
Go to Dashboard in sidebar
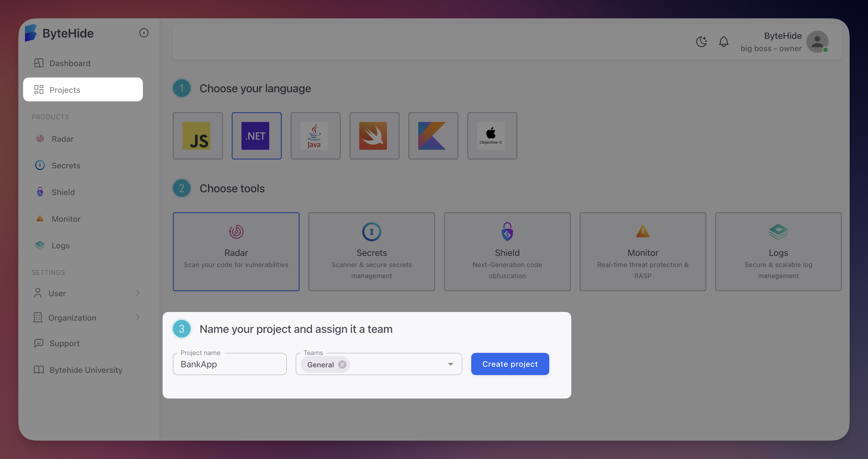[69, 63]
